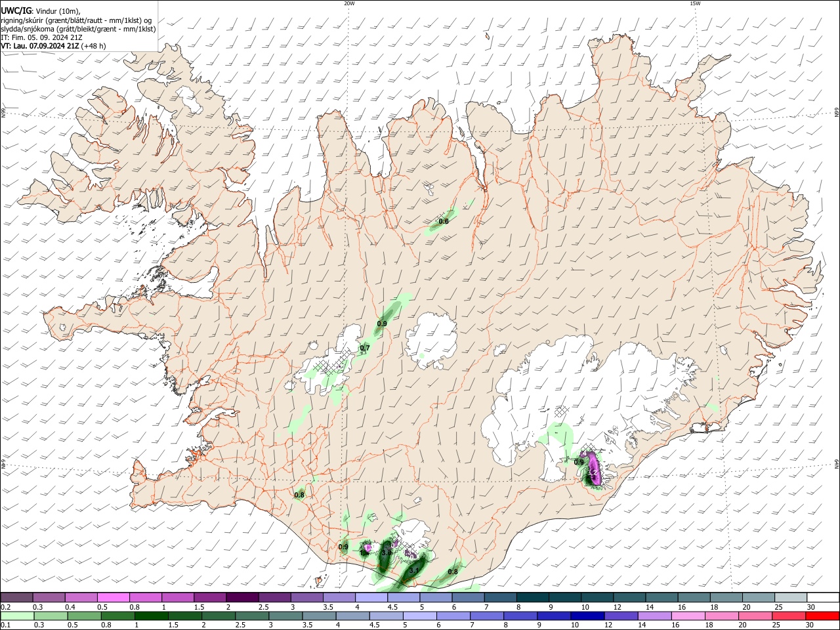The height and width of the screenshot is (630, 840).
Task: Click the bright magenta 0.5–0.8 snow legend swatch
Action: coord(113,597)
